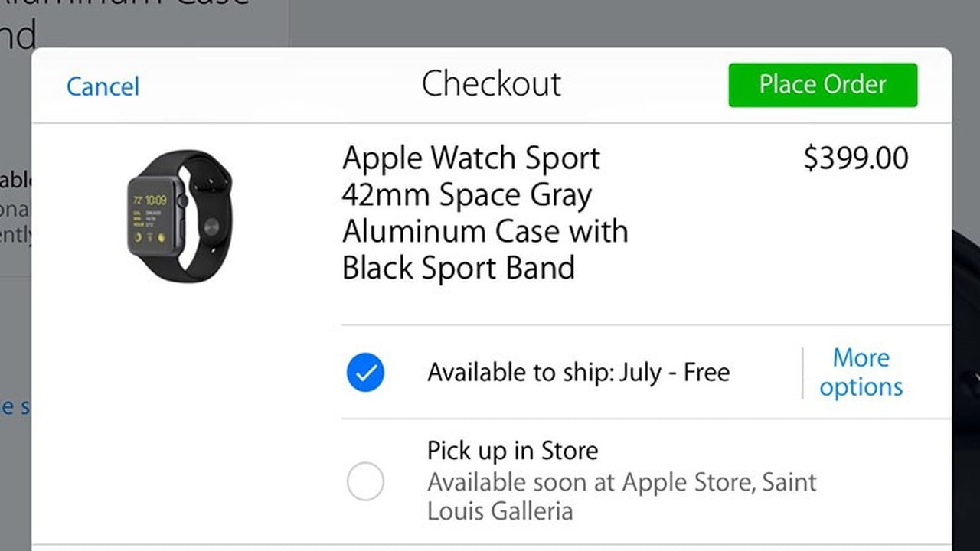Click the Cancel link
Viewport: 980px width, 551px height.
tap(102, 86)
